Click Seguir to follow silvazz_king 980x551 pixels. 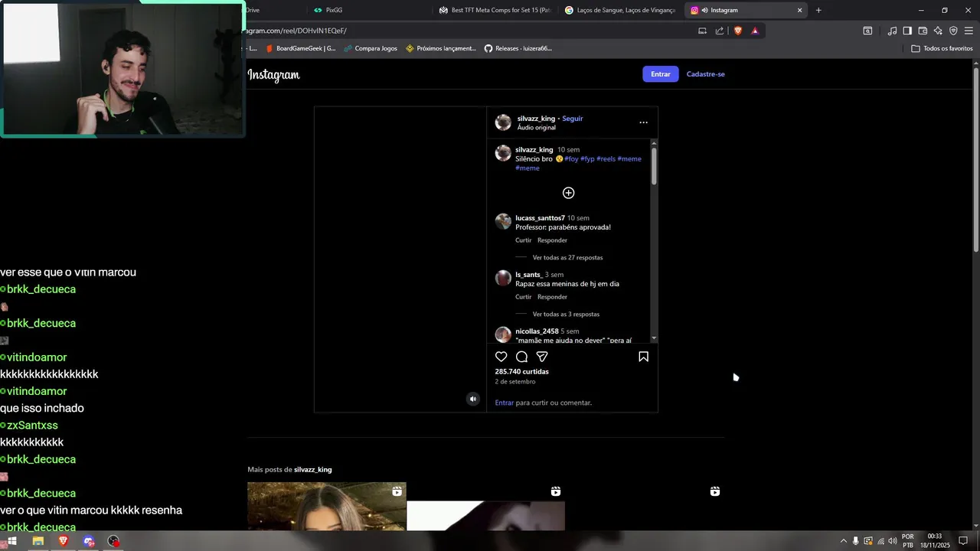[x=572, y=119]
